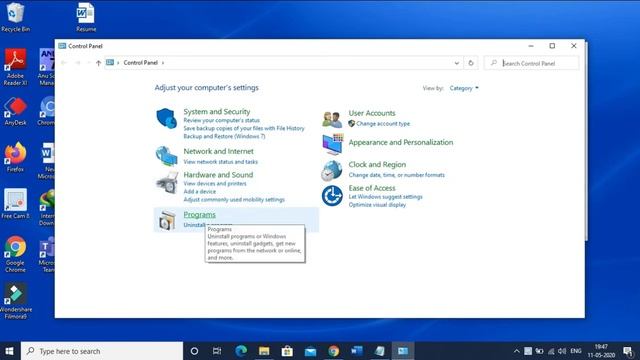Click ENG language indicator in tray
Viewport: 640px width, 360px height.
click(x=576, y=351)
